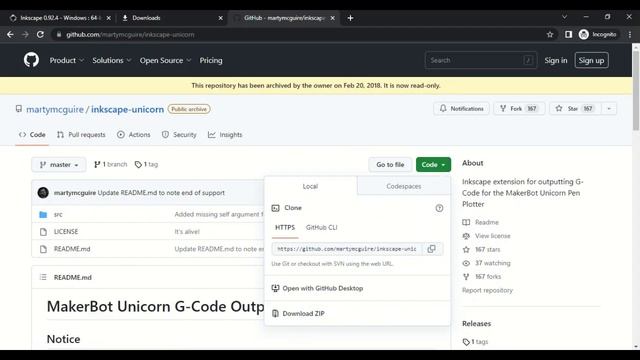View the 1 branch link
The image size is (640, 360).
(x=111, y=164)
